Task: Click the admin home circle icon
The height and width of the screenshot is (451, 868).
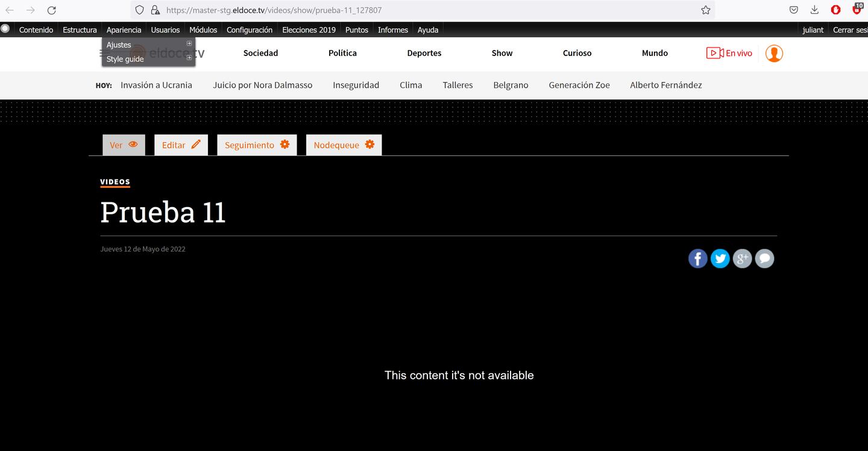Action: (5, 28)
